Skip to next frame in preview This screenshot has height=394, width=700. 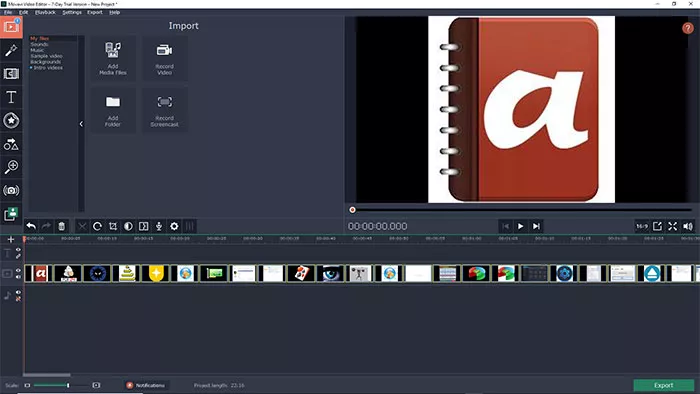tap(536, 226)
